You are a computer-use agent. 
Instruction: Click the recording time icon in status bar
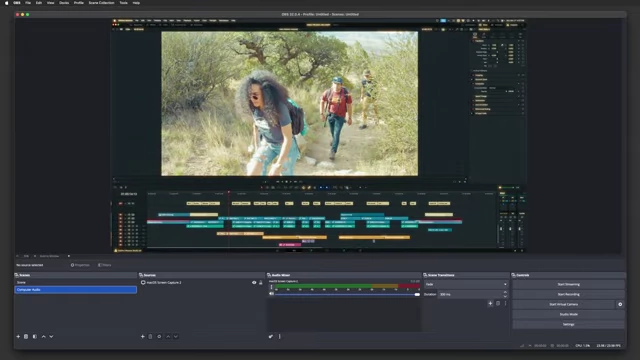[552, 346]
